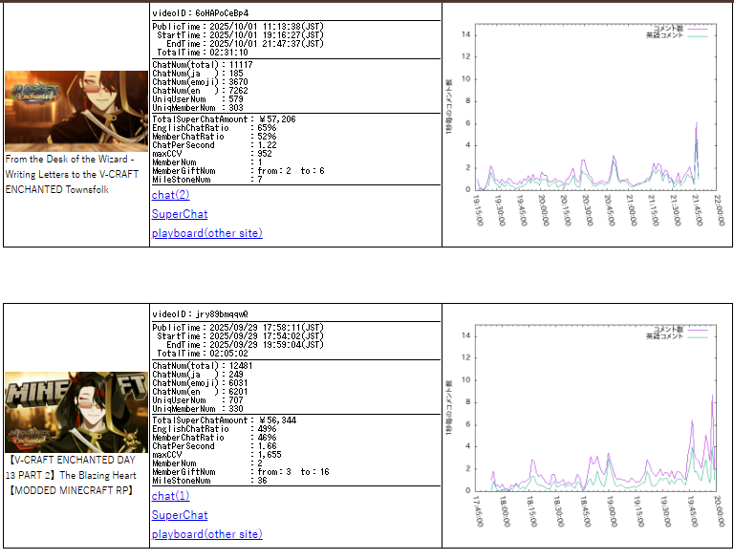The image size is (734, 560).
Task: Click 'ChatNum(en) : 7262' row
Action: click(x=200, y=91)
